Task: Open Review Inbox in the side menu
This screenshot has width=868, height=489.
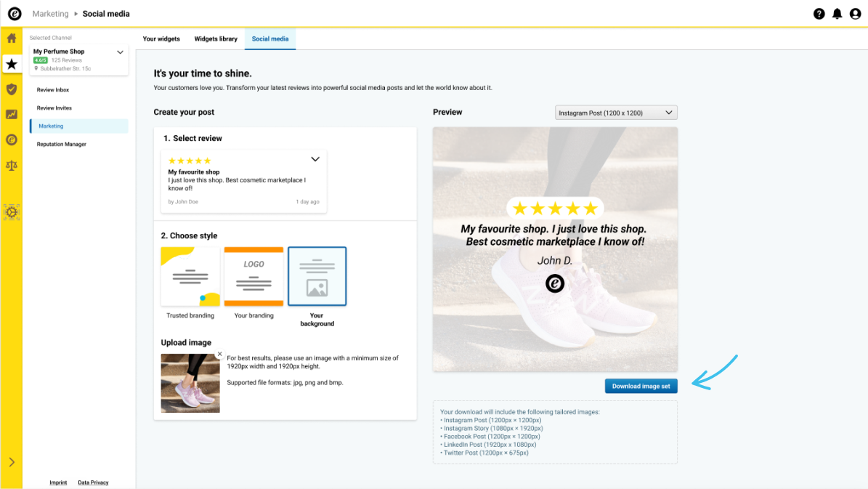Action: pos(53,89)
